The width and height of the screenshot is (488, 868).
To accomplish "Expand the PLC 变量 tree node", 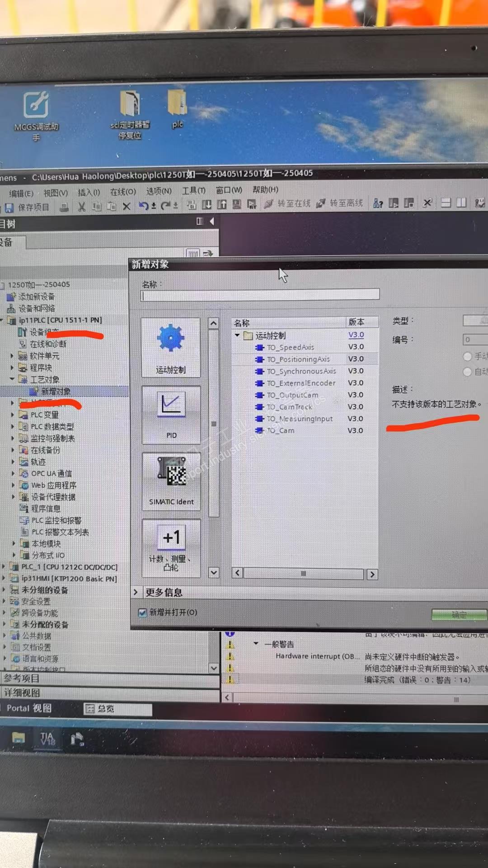I will (x=13, y=415).
